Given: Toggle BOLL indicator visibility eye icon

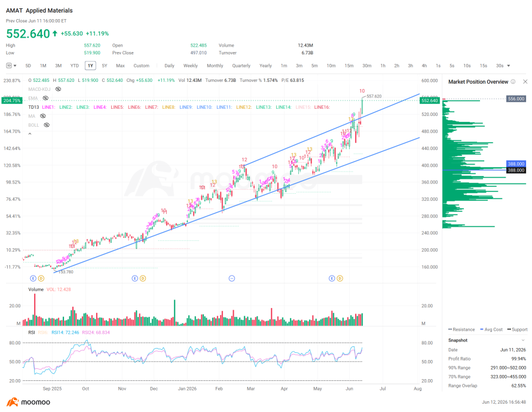Looking at the screenshot, I should [47, 125].
